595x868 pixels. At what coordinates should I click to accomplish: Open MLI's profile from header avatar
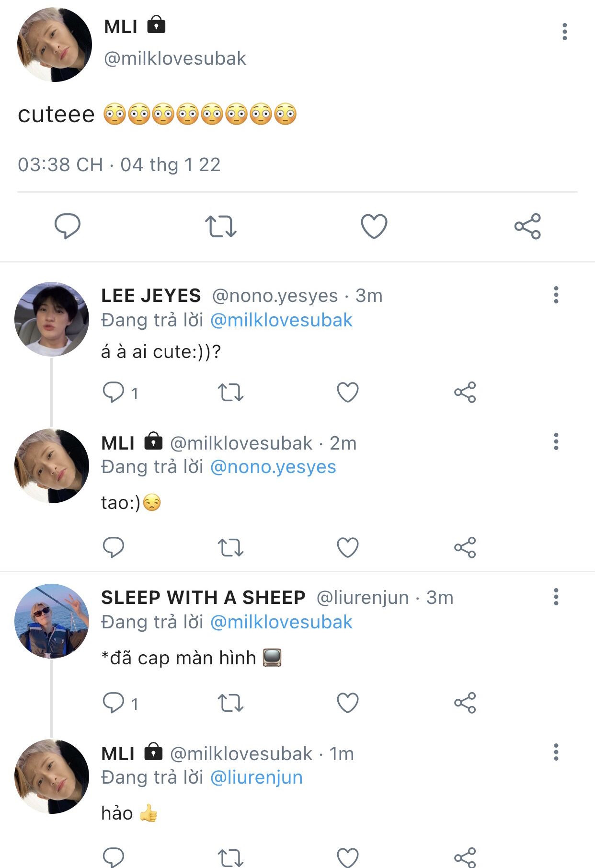tap(55, 45)
